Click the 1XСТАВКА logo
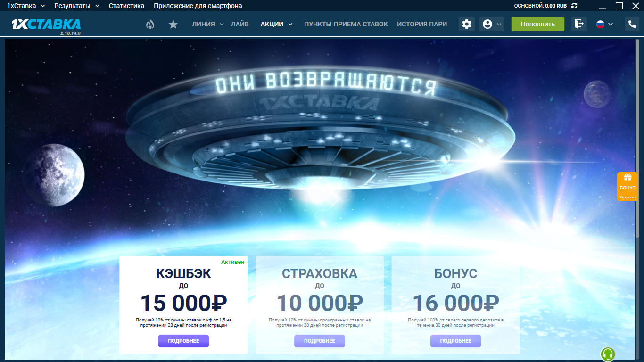 click(46, 24)
